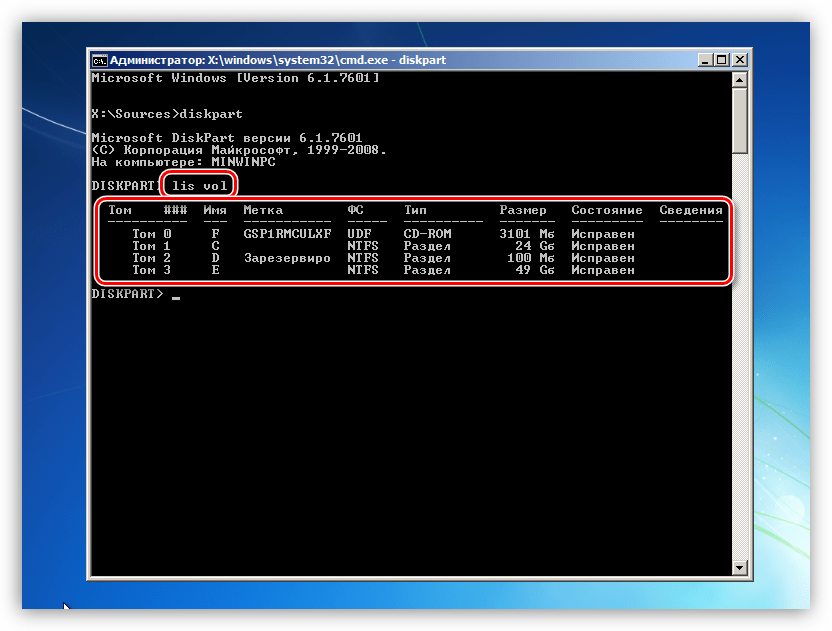The image size is (832, 631).
Task: Click the empty scrollbar track below thumb
Action: (x=740, y=357)
